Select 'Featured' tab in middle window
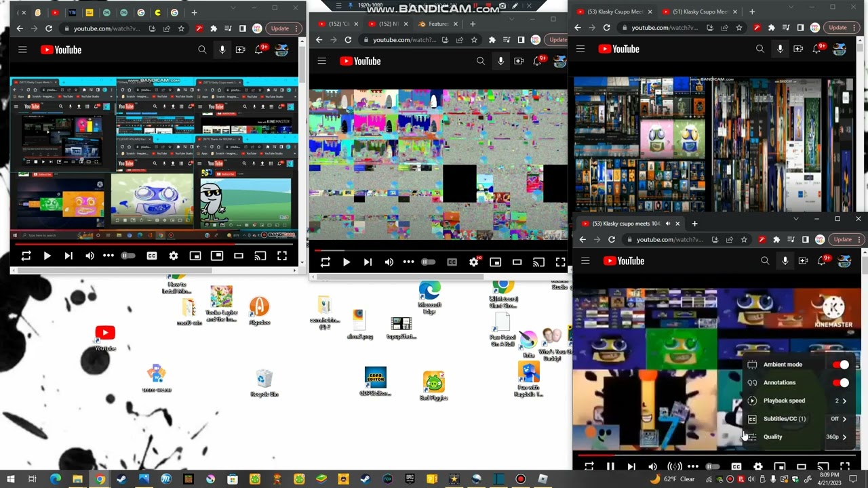868x488 pixels. tap(437, 24)
